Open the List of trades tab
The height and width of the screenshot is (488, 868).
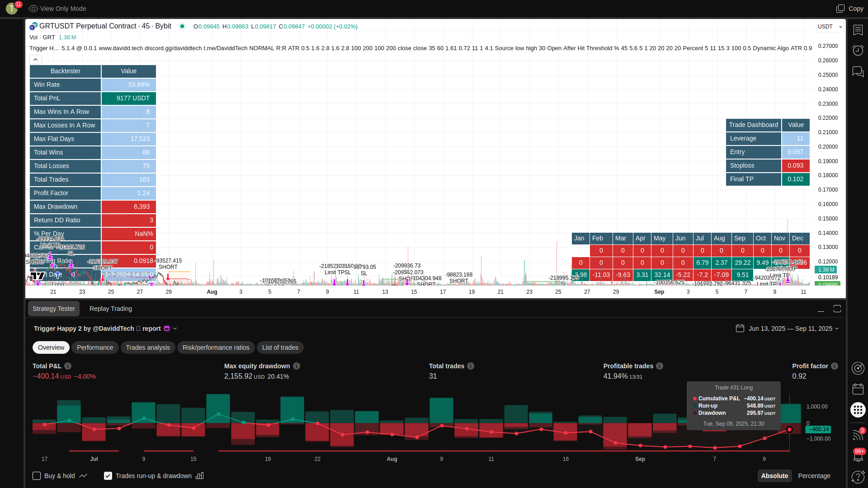pyautogui.click(x=280, y=347)
